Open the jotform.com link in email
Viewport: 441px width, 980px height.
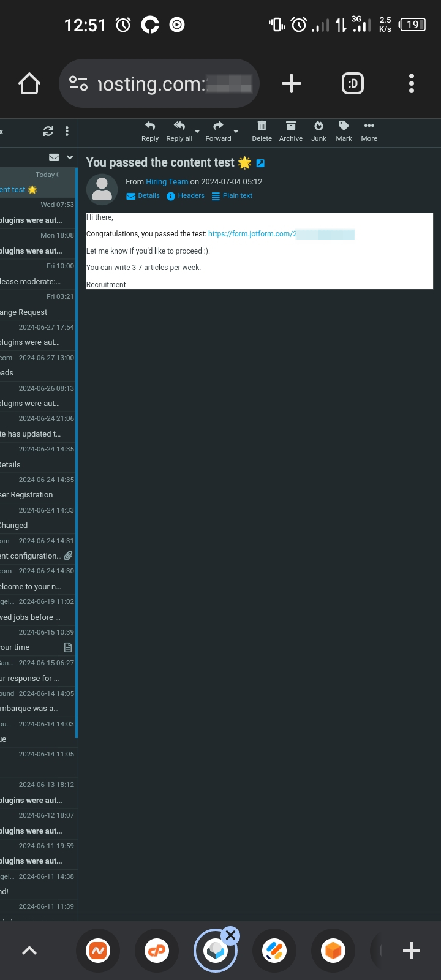(252, 234)
